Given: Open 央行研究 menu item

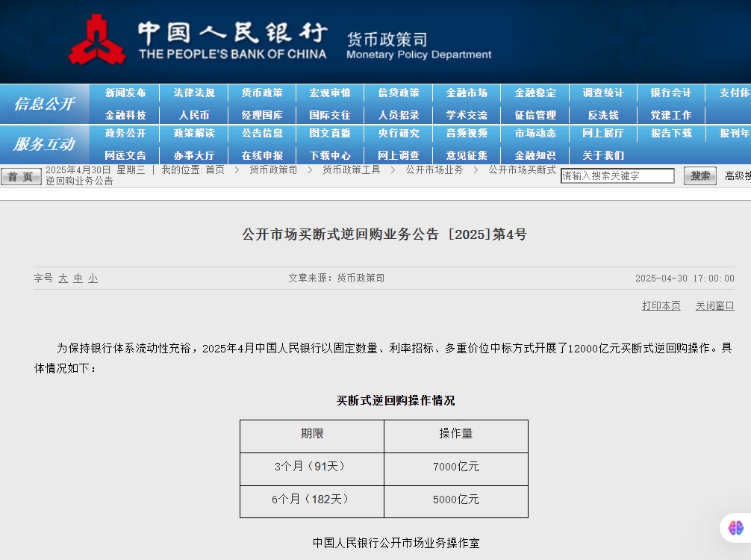Looking at the screenshot, I should click(399, 133).
